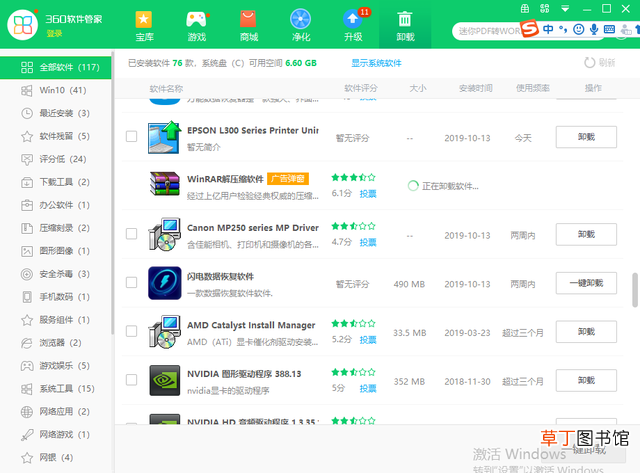The height and width of the screenshot is (473, 640).
Task: Select 下载工具 (2) category
Action: coord(56,182)
